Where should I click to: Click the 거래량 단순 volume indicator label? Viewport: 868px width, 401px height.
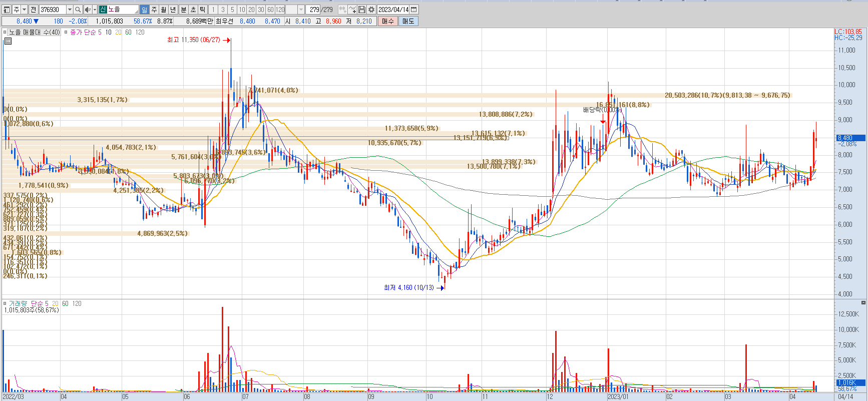pos(26,303)
